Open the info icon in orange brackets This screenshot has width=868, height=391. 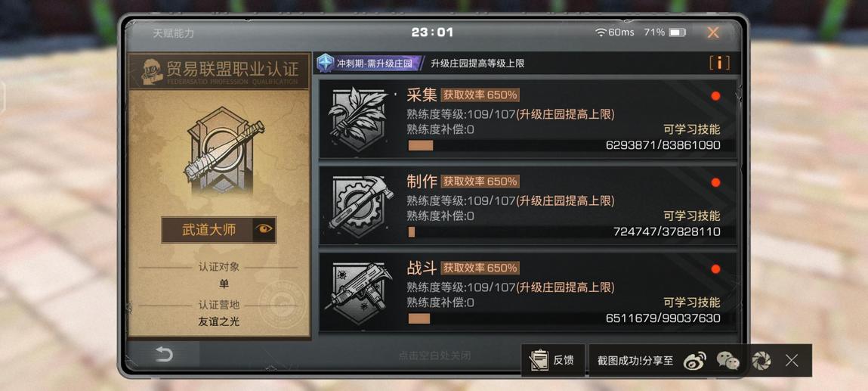[719, 63]
